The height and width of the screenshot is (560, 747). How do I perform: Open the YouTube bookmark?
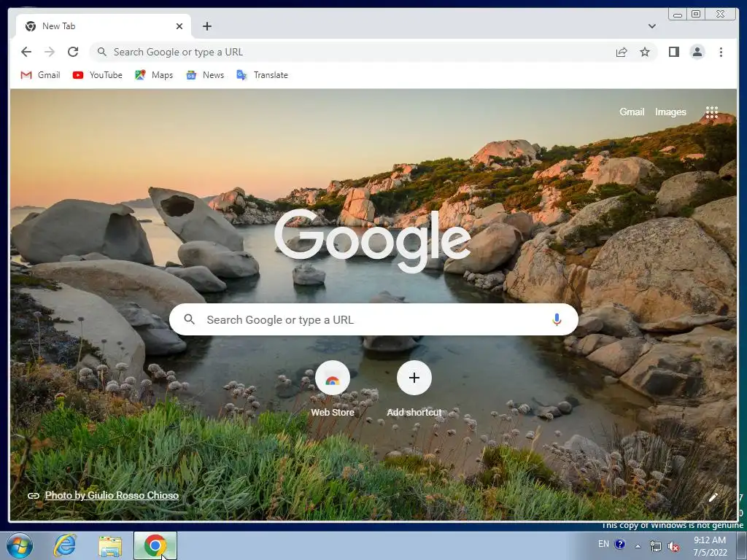pos(98,75)
